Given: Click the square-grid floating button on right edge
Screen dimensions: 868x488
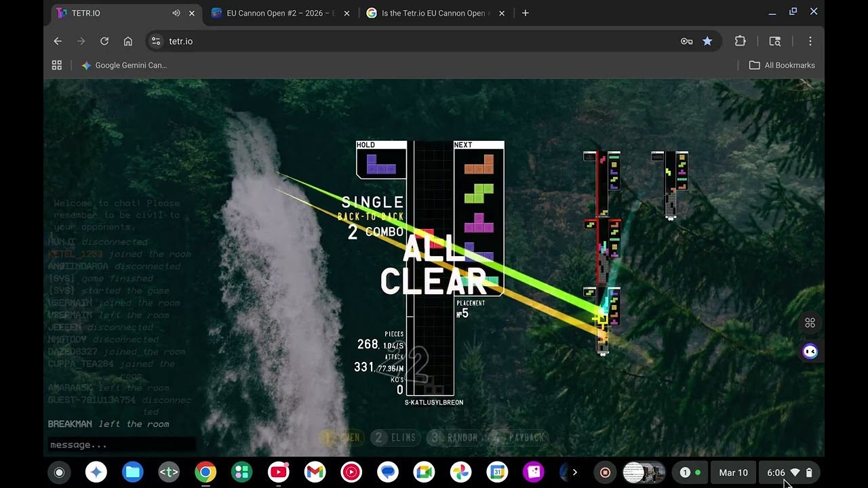Looking at the screenshot, I should [x=810, y=323].
